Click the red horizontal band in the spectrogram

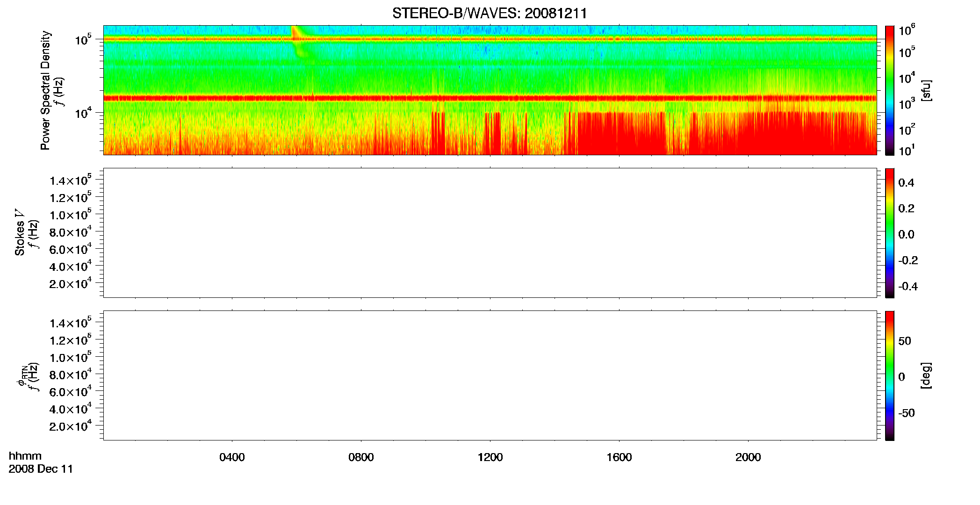pyautogui.click(x=490, y=98)
